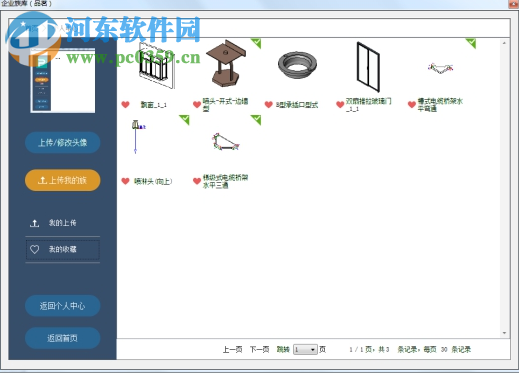Click the 返回首页 button
519x376 pixels.
tap(63, 338)
